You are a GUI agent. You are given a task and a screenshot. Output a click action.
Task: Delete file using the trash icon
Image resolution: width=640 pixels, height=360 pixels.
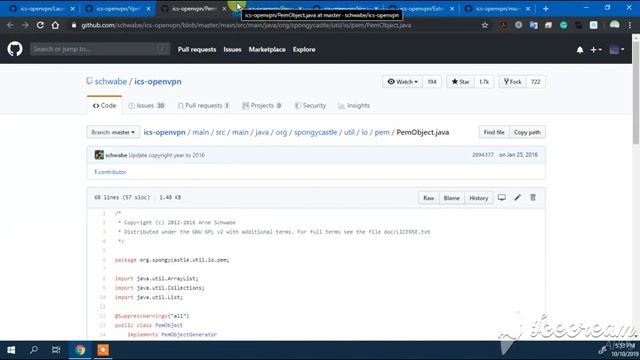tap(533, 198)
